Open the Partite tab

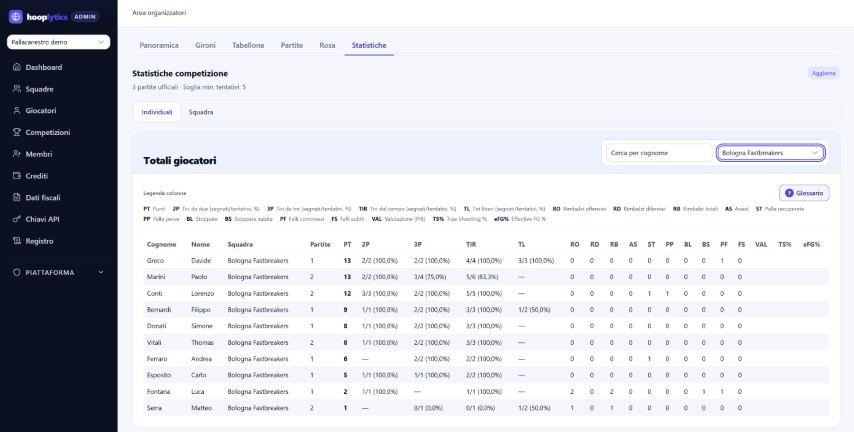pos(292,45)
